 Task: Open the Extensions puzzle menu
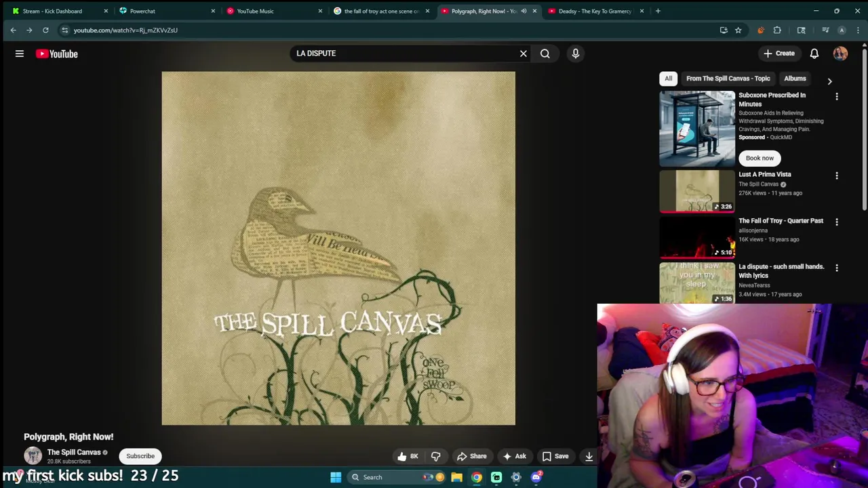[x=777, y=30]
